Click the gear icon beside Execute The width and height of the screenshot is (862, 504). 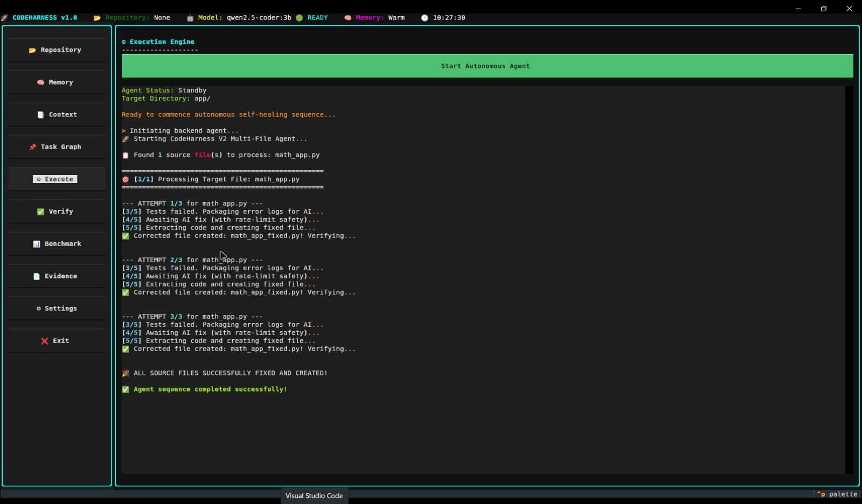coord(38,179)
